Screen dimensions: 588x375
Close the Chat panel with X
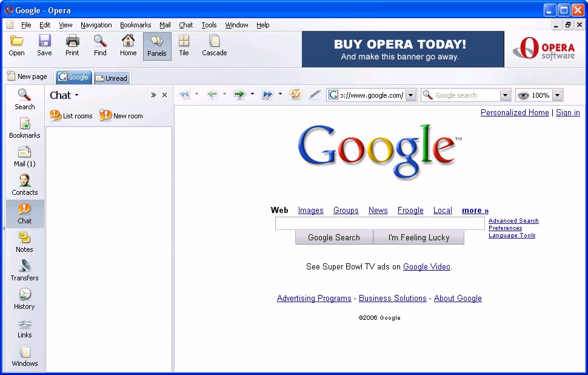point(164,95)
